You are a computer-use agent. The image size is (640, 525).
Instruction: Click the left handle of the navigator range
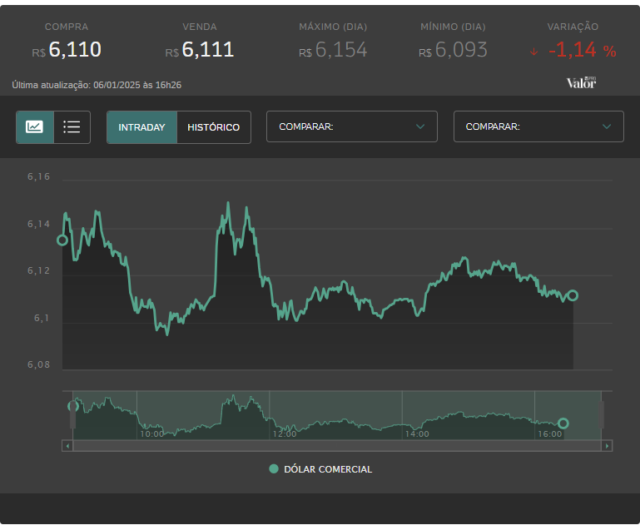[x=73, y=415]
